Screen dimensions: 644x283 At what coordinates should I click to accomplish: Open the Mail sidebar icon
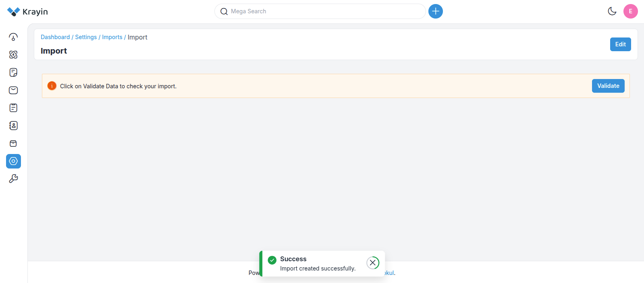[13, 90]
